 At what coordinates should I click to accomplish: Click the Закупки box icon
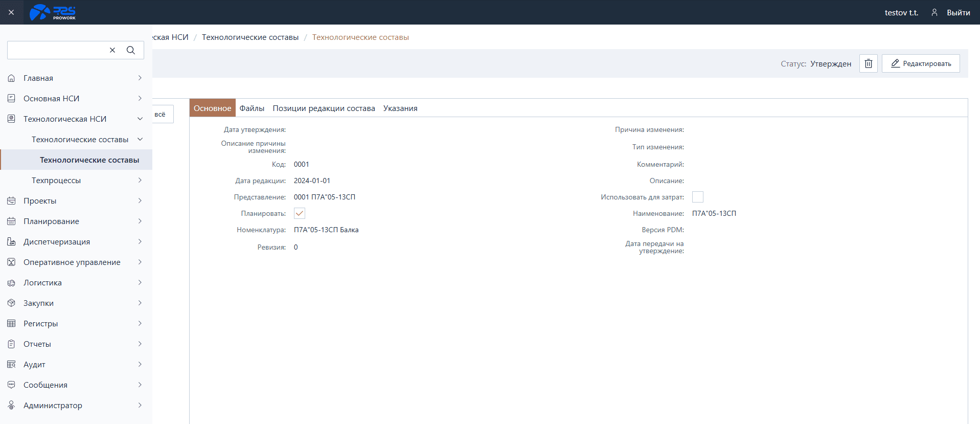(x=11, y=303)
